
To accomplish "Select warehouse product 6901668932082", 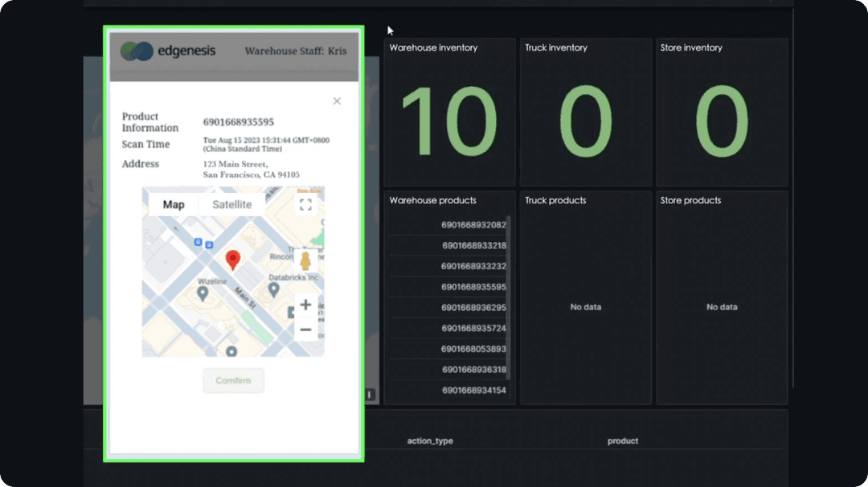I will click(x=473, y=225).
